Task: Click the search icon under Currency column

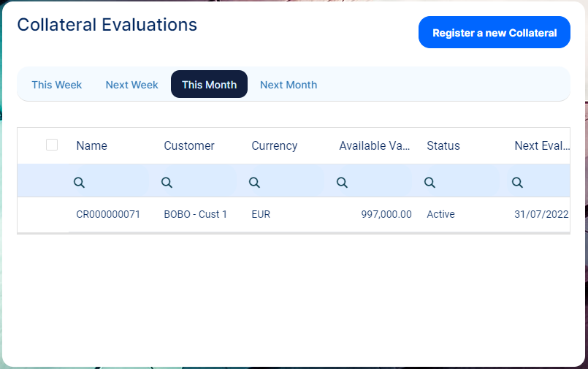Action: click(254, 183)
